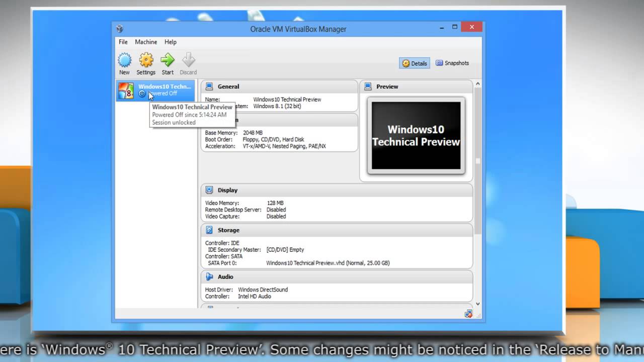Switch to the Snapshots view
This screenshot has width=644, height=362.
coord(452,63)
